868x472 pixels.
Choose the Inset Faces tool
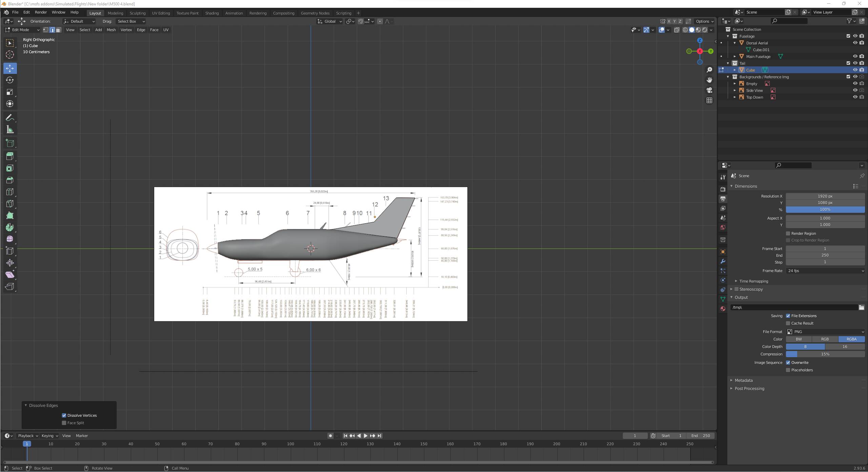(x=10, y=168)
